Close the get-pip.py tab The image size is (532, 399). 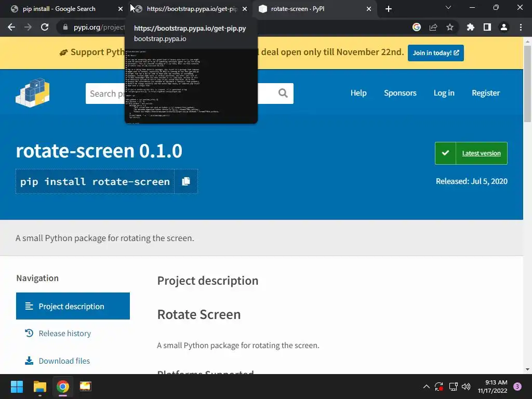(245, 9)
